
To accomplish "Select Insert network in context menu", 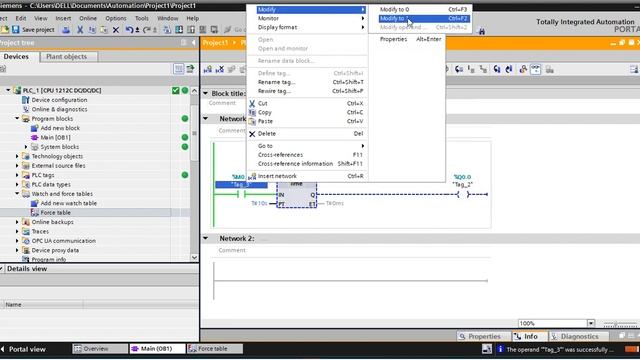I will (x=308, y=176).
